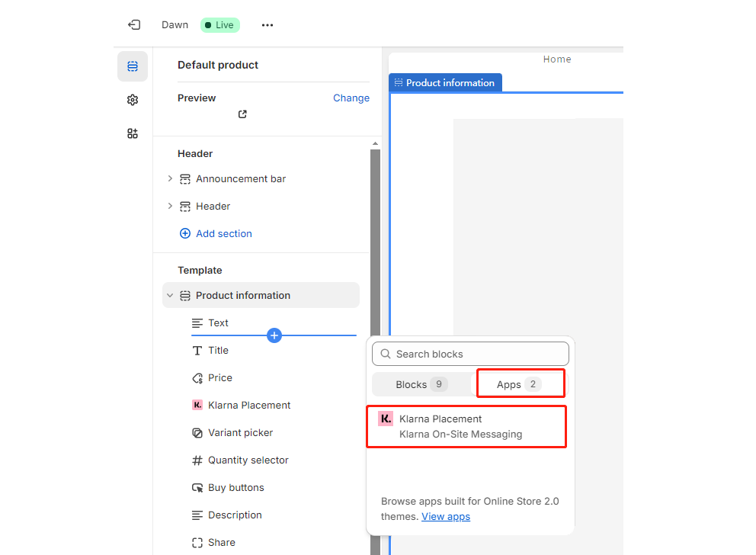This screenshot has height=555, width=756.
Task: Select the Sections sidebar icon
Action: [133, 67]
